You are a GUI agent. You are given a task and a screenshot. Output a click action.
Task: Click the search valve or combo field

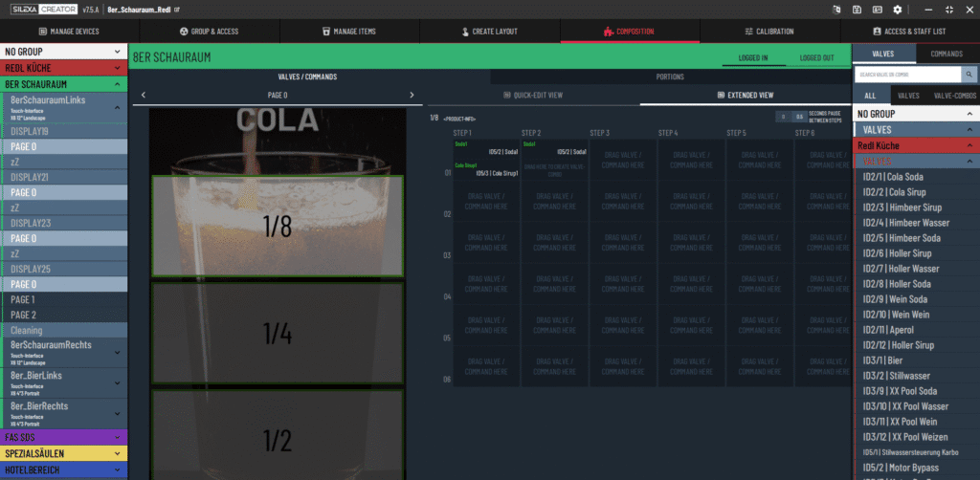click(907, 75)
